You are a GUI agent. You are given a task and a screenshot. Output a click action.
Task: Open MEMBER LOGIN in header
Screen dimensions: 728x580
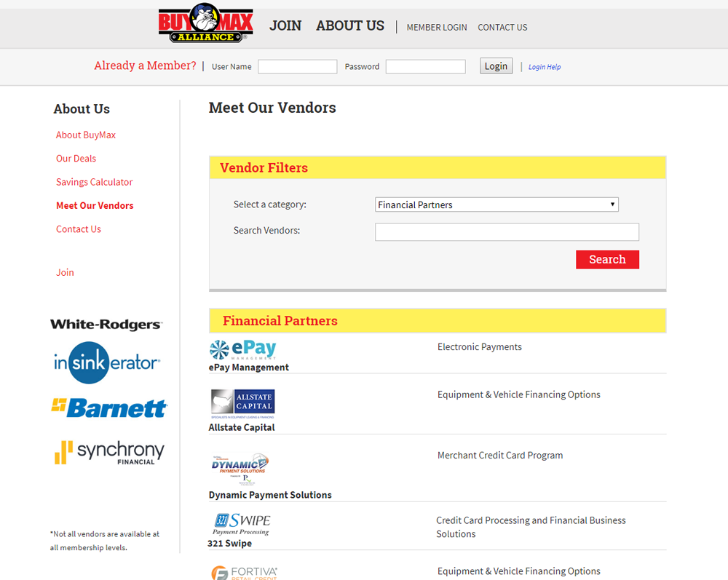[x=437, y=28]
